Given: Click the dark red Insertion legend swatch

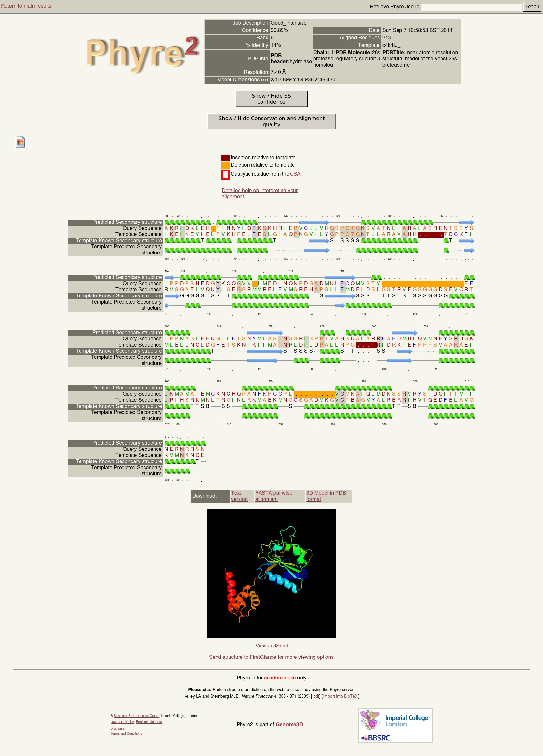Looking at the screenshot, I should (226, 158).
